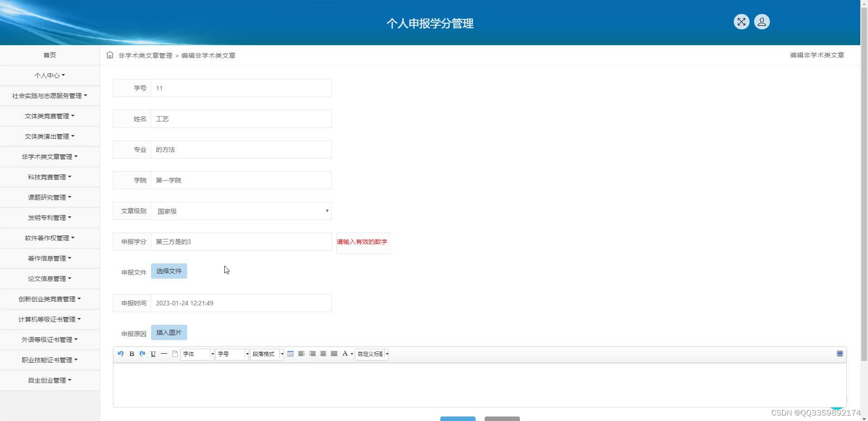The image size is (868, 421).
Task: Click 请输入有效的数字 validation message
Action: click(362, 242)
